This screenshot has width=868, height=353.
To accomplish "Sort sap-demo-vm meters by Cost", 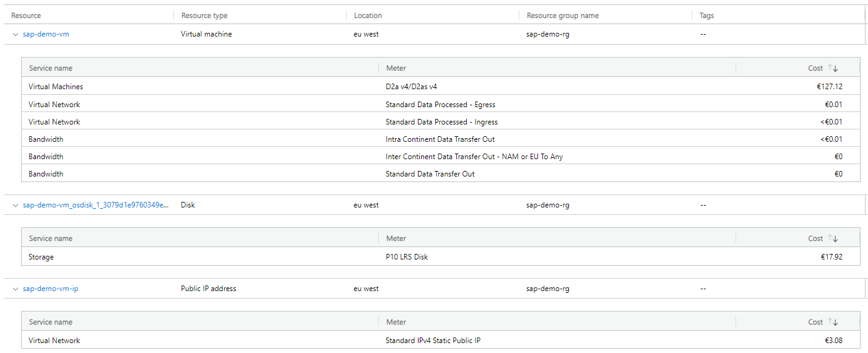I will pyautogui.click(x=823, y=68).
